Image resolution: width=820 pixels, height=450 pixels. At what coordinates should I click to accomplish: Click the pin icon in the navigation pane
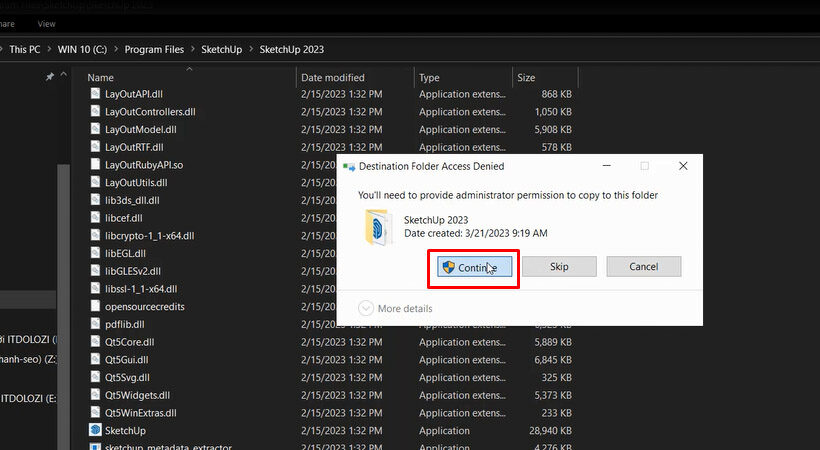point(50,77)
